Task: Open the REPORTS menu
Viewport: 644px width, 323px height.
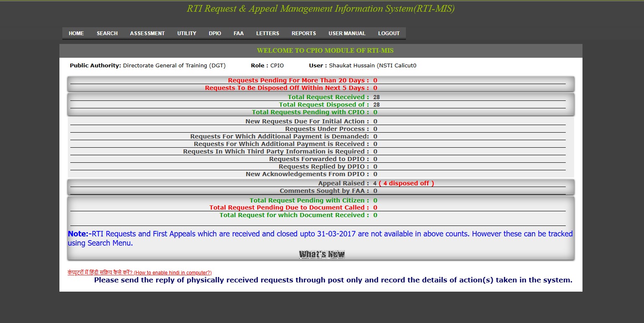Action: click(x=304, y=33)
